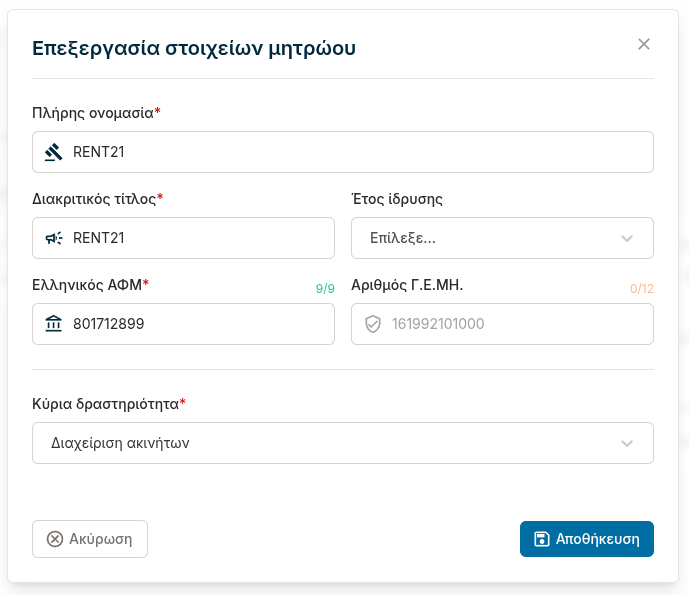Click the Έτος ίδρυσης label
Viewport: 689px width, 595px height.
(x=397, y=199)
